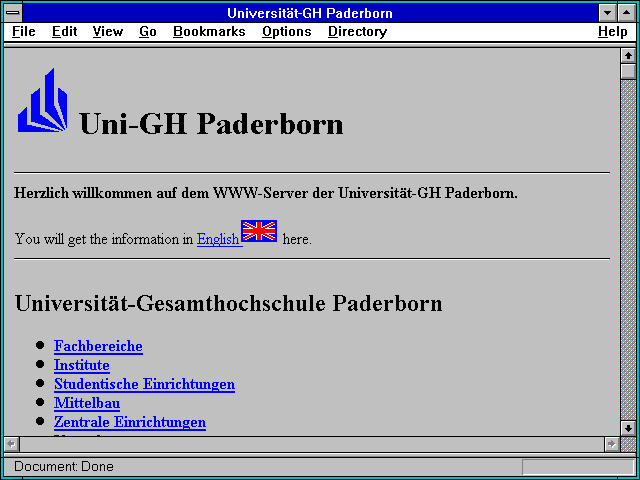The image size is (640, 480).
Task: Click the Document: Done status text
Action: (64, 467)
